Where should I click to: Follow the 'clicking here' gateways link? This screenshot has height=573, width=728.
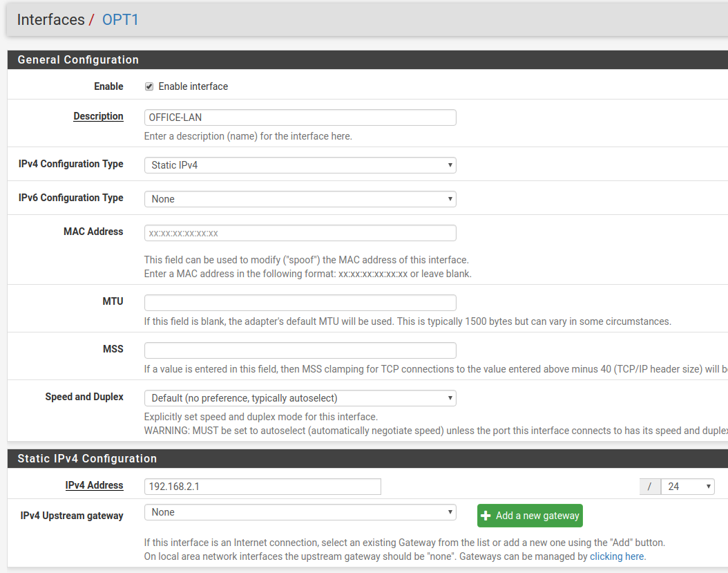click(x=617, y=556)
